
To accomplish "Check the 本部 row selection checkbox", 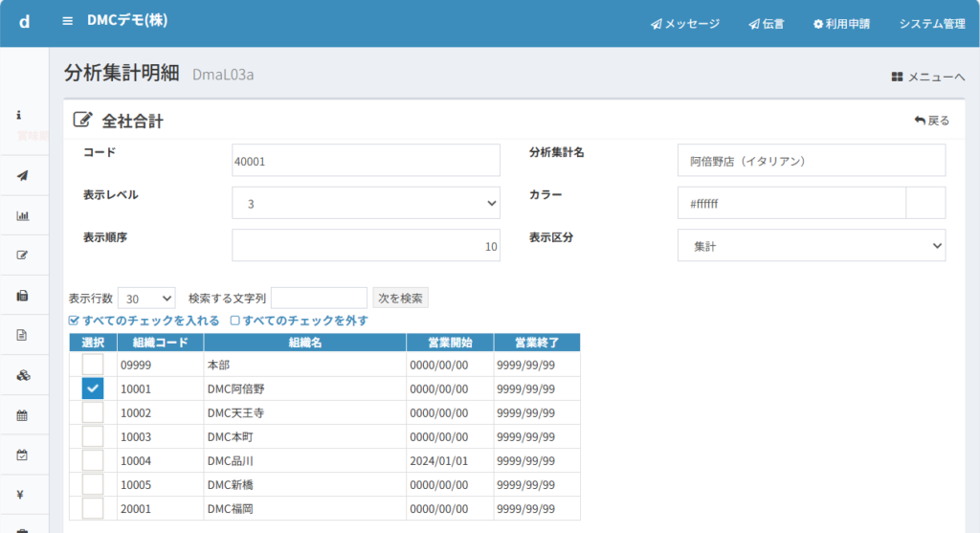I will (x=92, y=365).
